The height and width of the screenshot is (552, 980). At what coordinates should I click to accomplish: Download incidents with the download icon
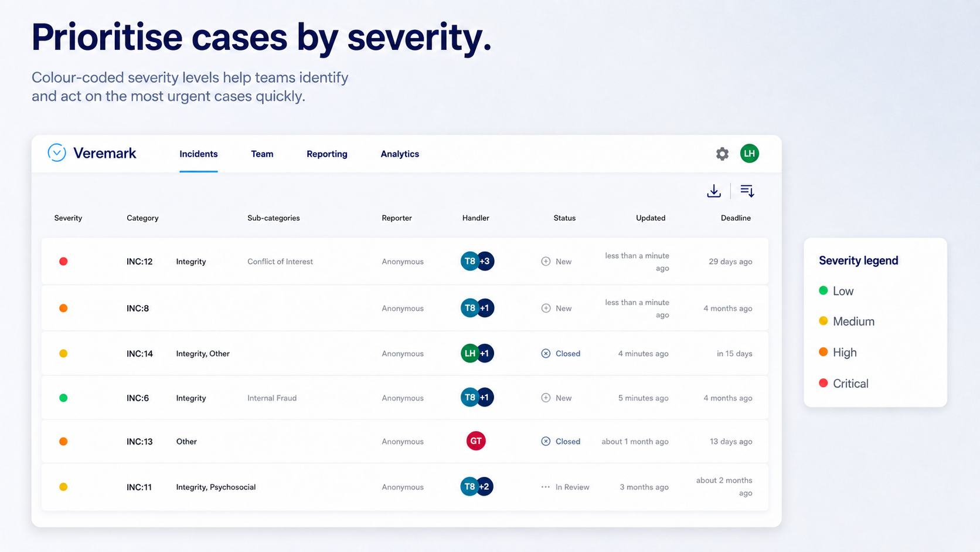coord(714,191)
